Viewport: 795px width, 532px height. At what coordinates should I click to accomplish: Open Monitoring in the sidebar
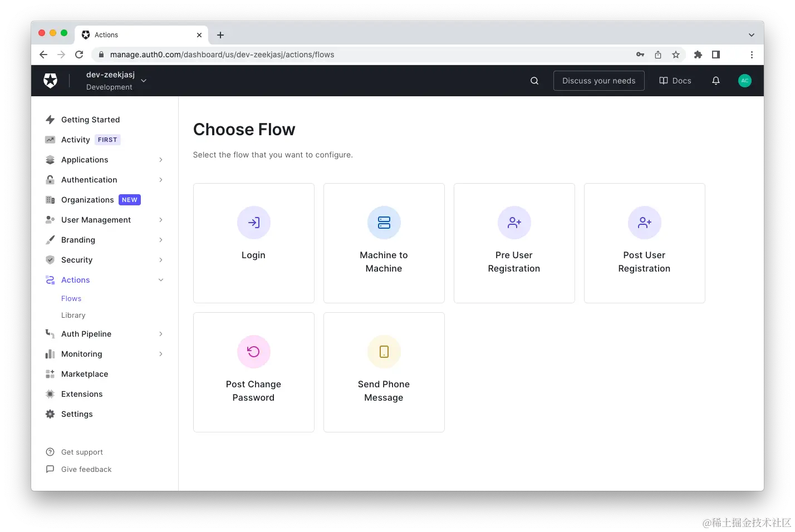(x=81, y=354)
